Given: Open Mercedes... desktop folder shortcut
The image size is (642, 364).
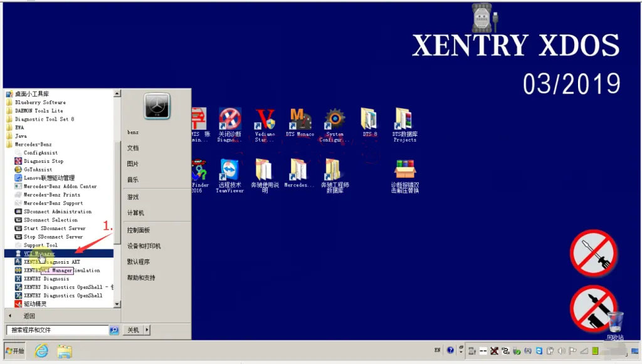Looking at the screenshot, I should point(299,174).
